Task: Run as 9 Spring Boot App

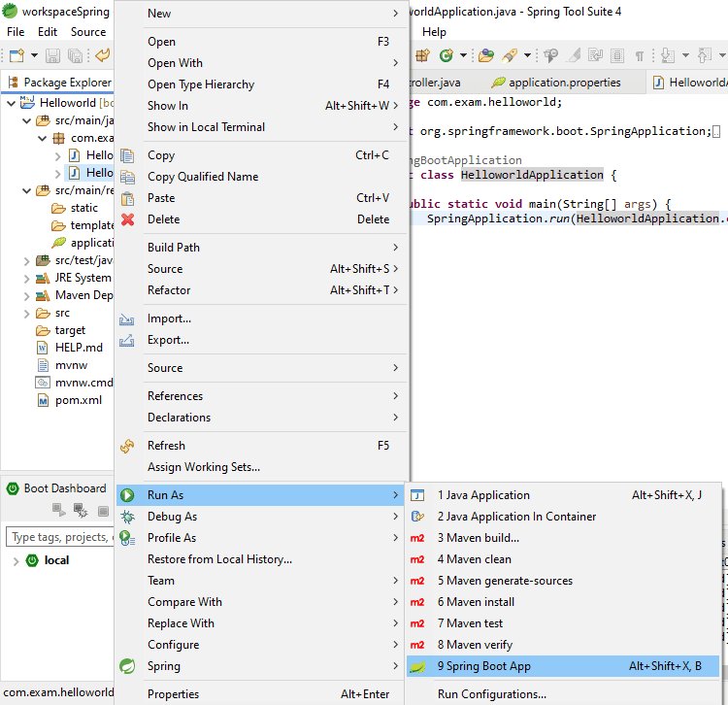Action: click(x=563, y=666)
